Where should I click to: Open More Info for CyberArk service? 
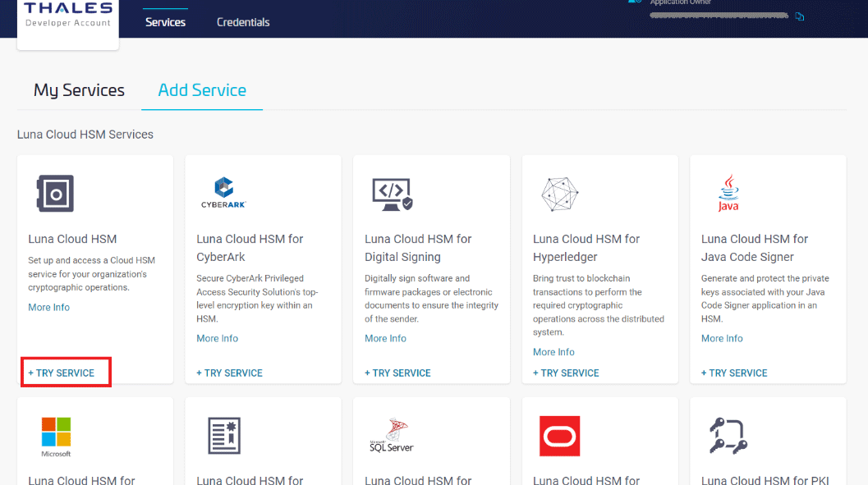[x=217, y=338]
